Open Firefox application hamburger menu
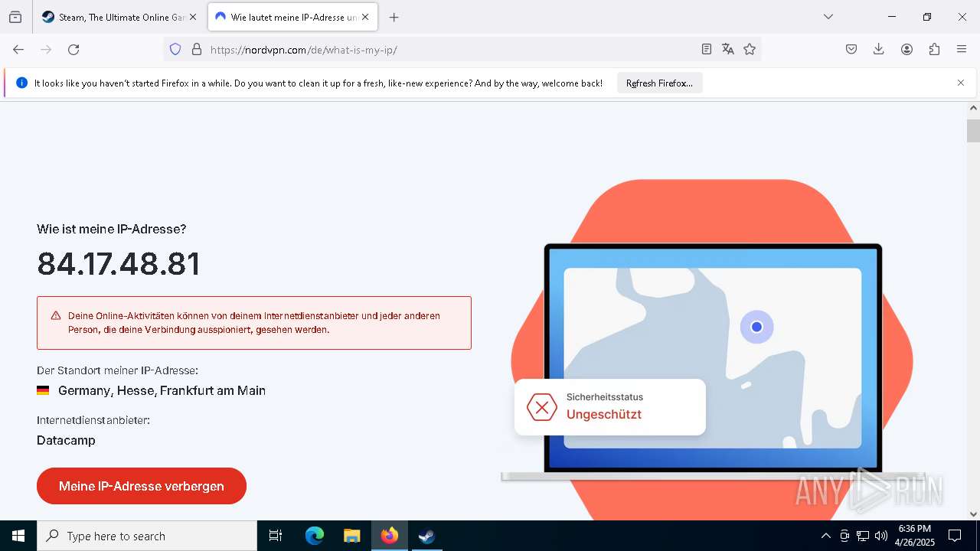980x551 pixels. [962, 49]
